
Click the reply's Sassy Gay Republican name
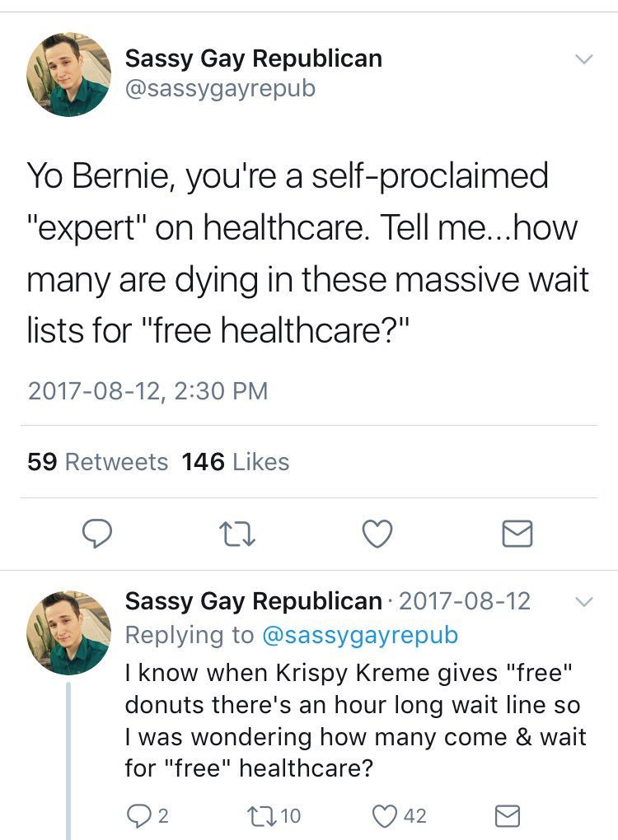click(x=253, y=601)
